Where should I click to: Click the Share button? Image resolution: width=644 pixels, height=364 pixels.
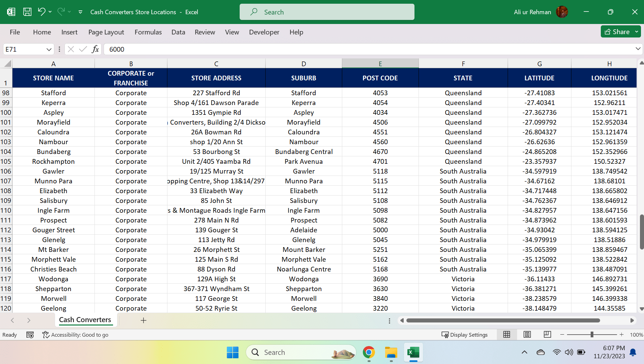(617, 32)
